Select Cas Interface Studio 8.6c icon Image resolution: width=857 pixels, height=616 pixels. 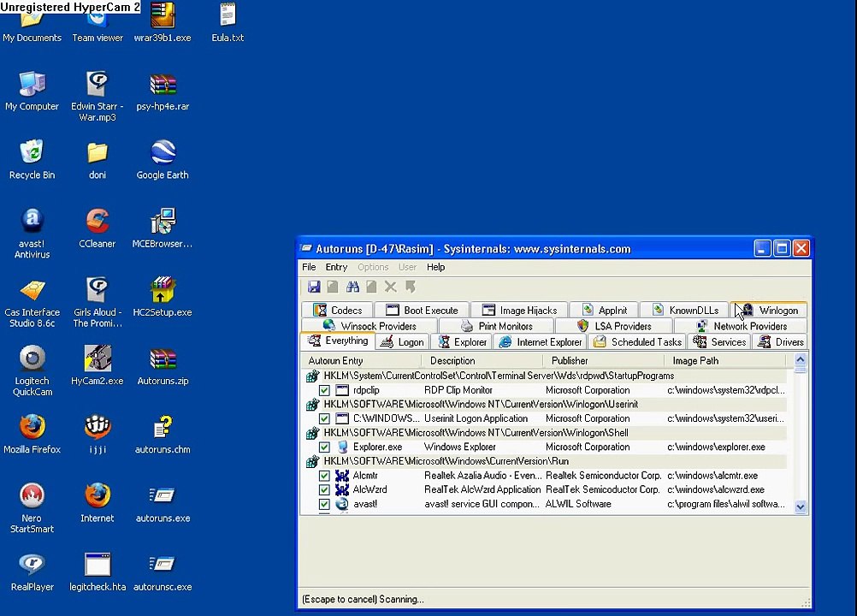point(32,302)
